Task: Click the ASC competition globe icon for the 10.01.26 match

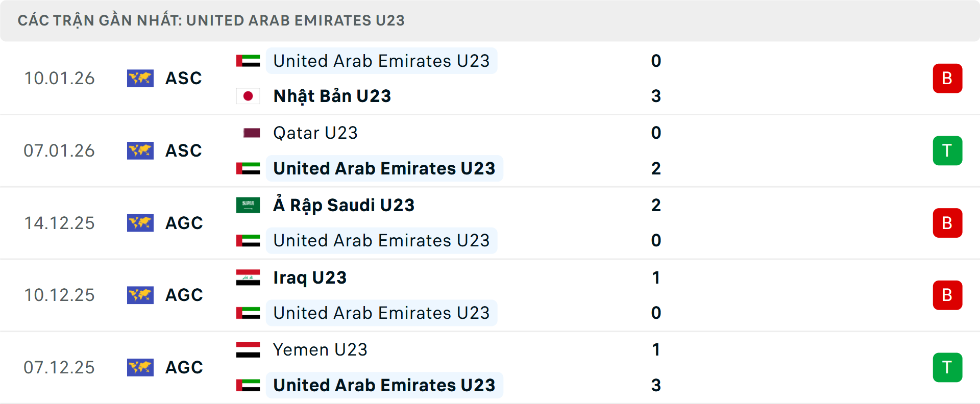Action: 140,79
